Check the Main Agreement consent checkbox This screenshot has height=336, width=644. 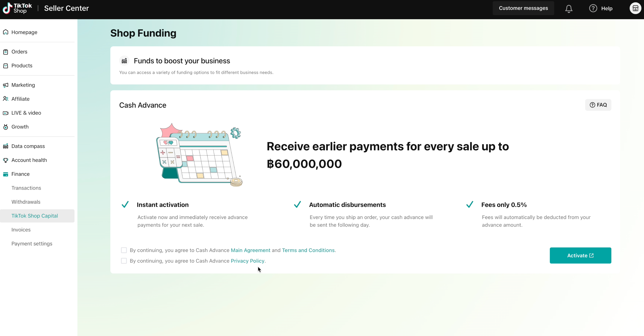(x=124, y=250)
